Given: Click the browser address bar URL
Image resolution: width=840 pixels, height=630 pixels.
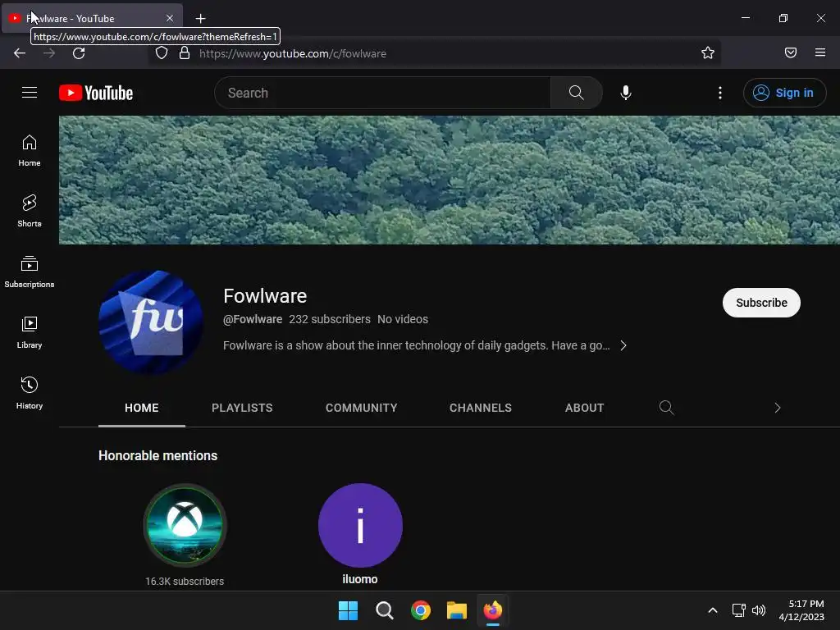Looking at the screenshot, I should click(293, 53).
